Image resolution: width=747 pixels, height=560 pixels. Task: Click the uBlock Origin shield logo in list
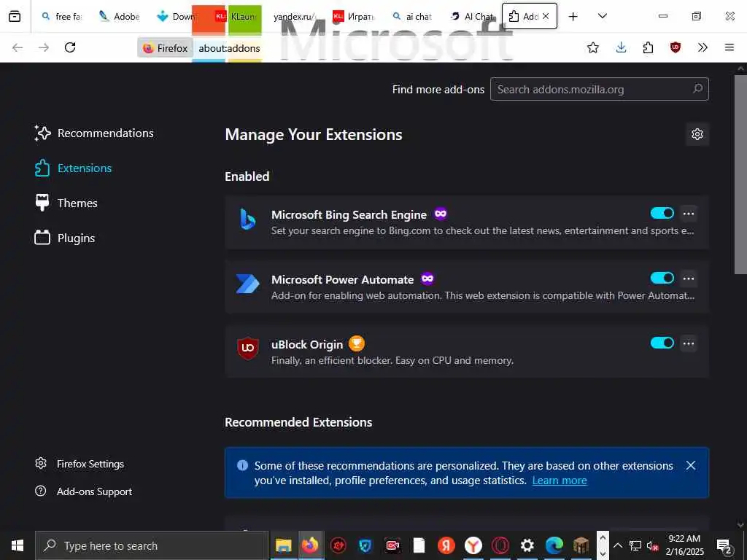tap(248, 349)
